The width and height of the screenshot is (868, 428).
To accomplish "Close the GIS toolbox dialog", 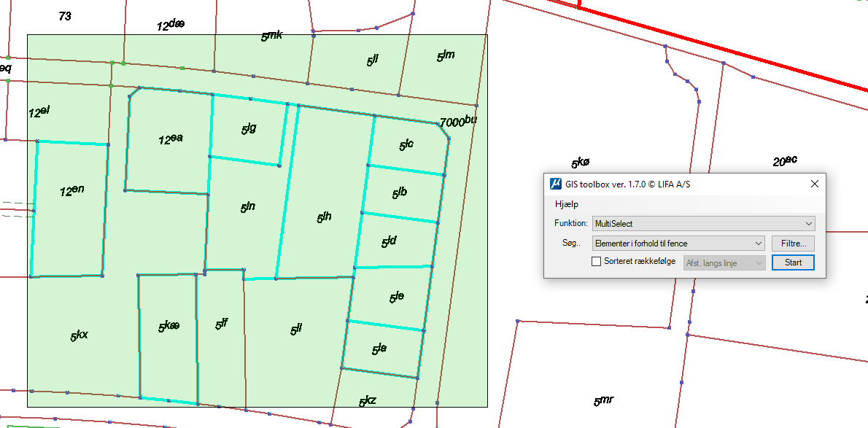I will (x=814, y=184).
